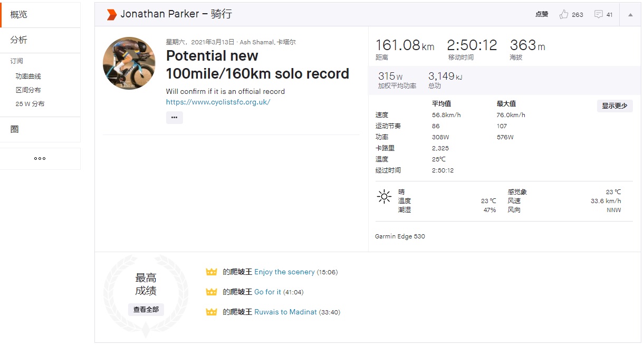Click the orange Strava chevron logo
Image resolution: width=644 pixels, height=345 pixels.
pos(111,15)
